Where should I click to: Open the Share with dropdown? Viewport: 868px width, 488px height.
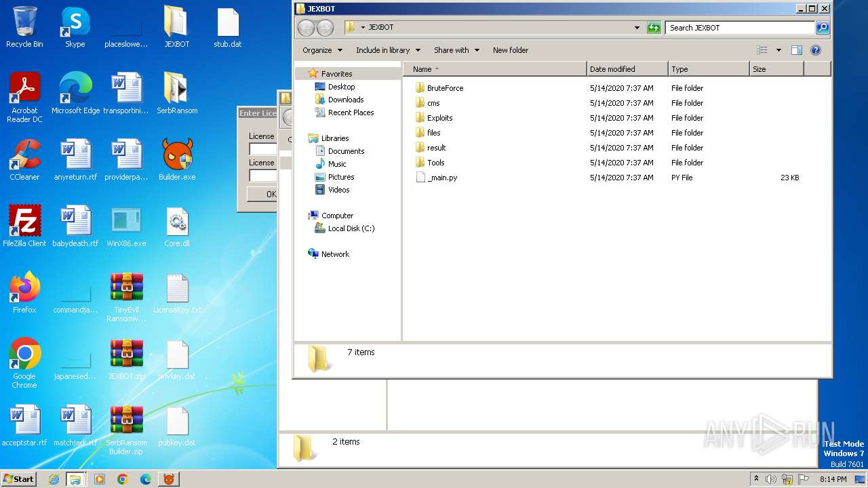(x=456, y=50)
